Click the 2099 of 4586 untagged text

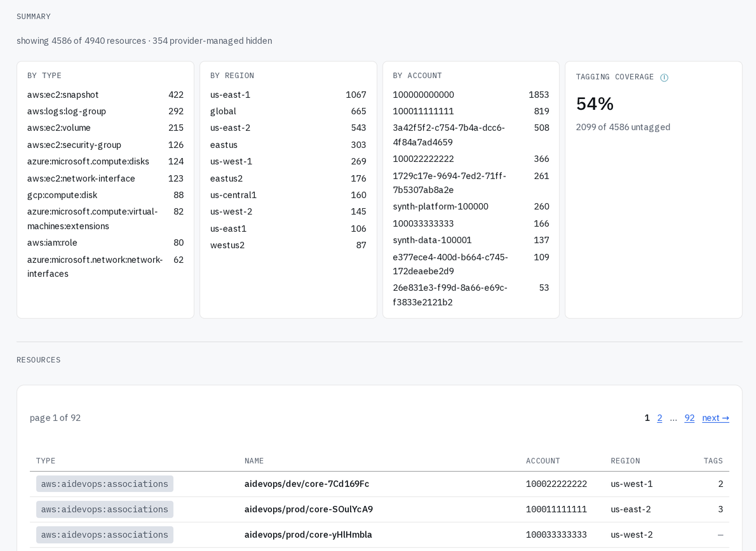point(623,127)
